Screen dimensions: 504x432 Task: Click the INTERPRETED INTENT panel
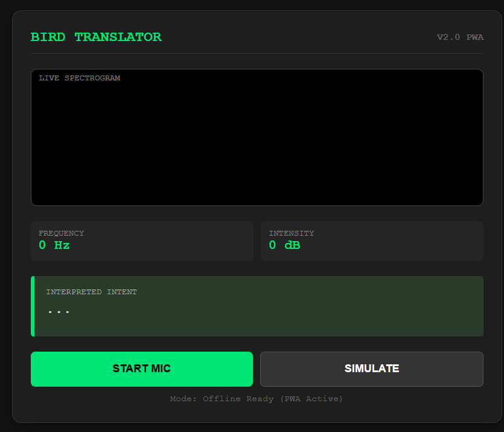click(257, 306)
